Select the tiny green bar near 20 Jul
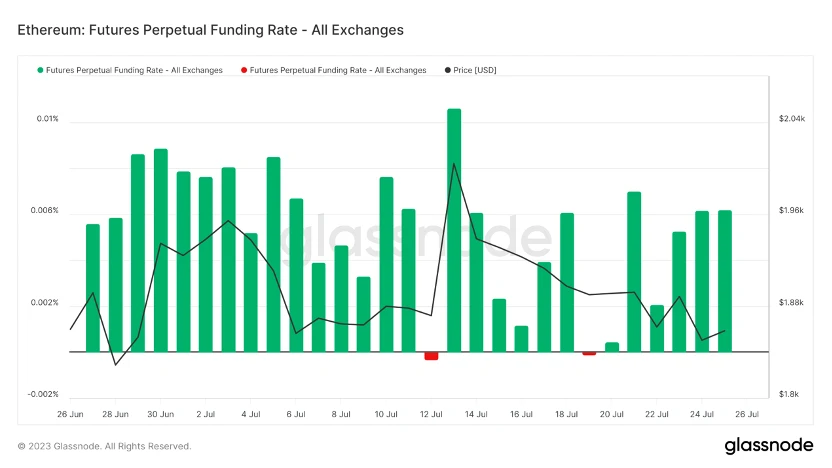The height and width of the screenshot is (468, 832). point(612,347)
